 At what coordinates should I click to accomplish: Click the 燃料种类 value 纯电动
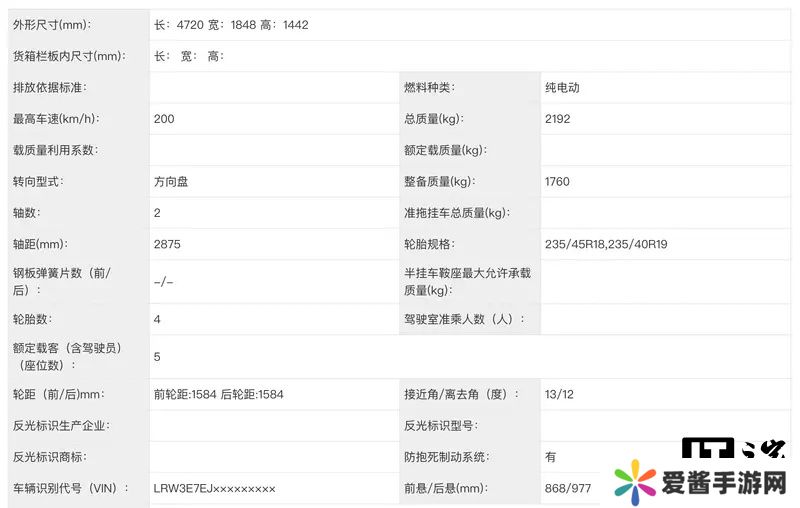[x=562, y=87]
